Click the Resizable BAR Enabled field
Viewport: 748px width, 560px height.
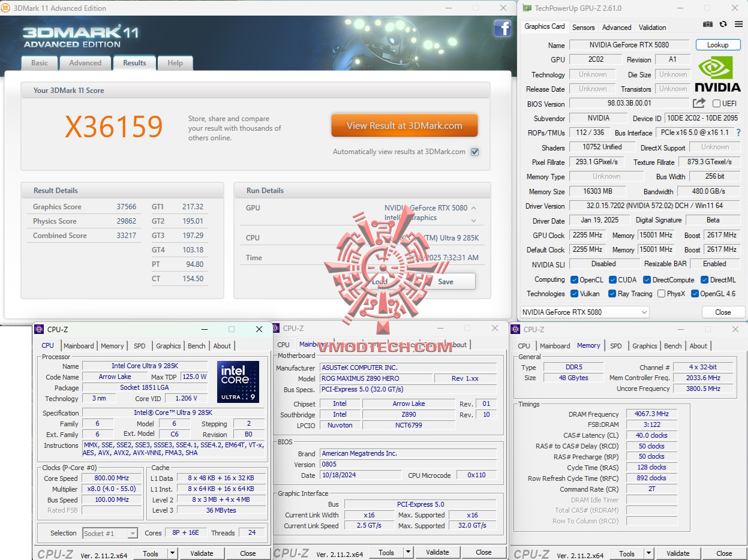pyautogui.click(x=714, y=264)
